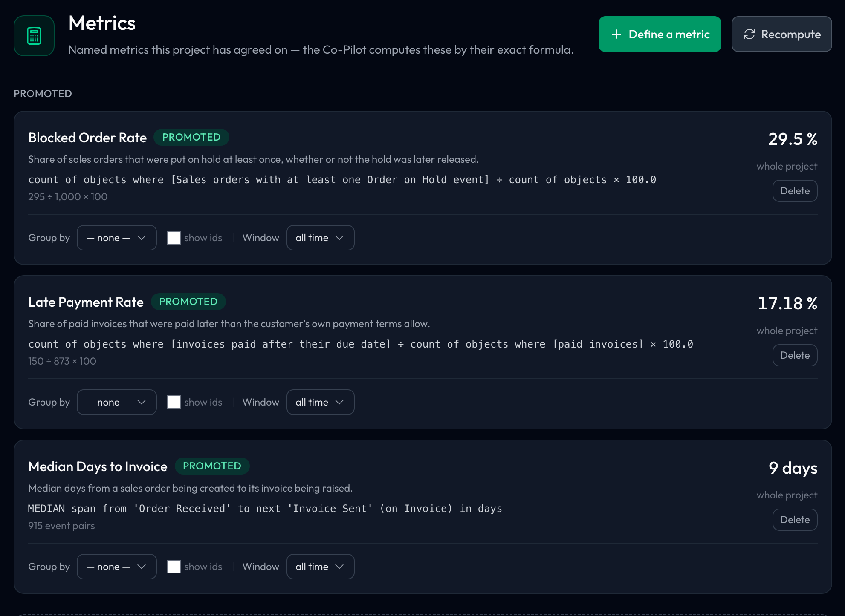Open Window dropdown for Blocked Order Rate
The height and width of the screenshot is (616, 845).
(320, 238)
